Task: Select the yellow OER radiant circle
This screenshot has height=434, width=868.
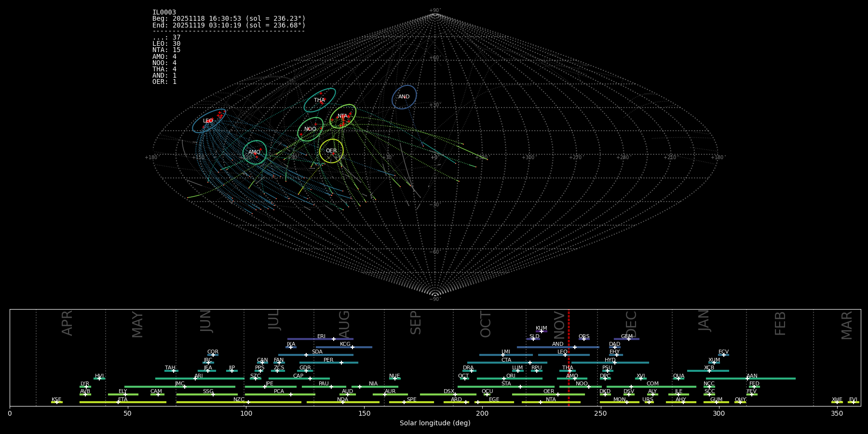Action: tap(331, 151)
